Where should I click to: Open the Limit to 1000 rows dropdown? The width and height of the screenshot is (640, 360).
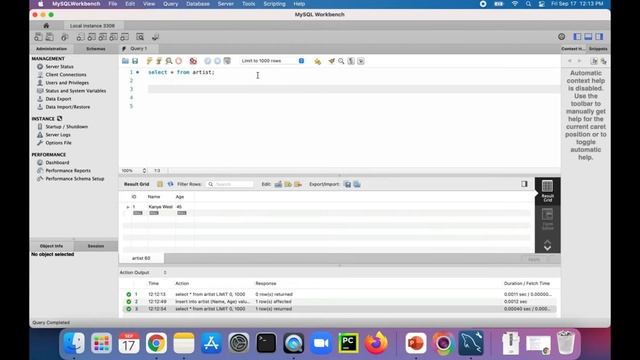tap(272, 61)
